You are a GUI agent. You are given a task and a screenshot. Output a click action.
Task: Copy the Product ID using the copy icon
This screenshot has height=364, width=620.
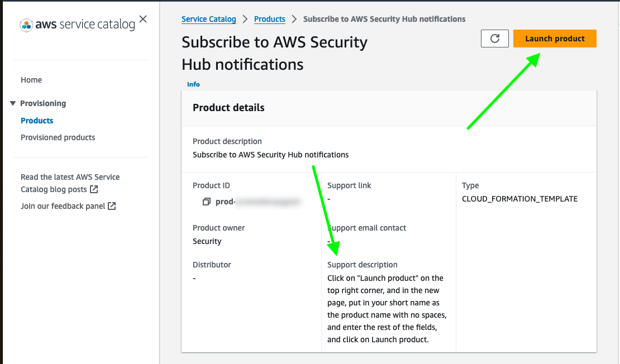[206, 202]
